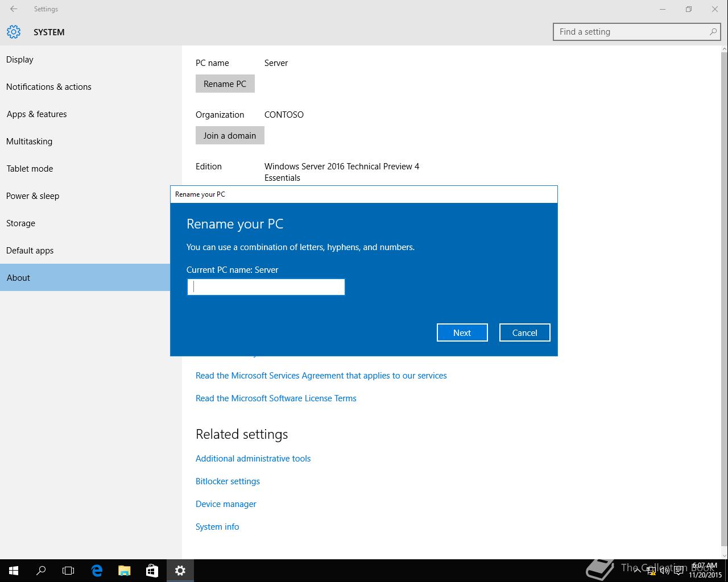Click the CONTOSO organization value
The width and height of the screenshot is (728, 582).
click(x=284, y=115)
